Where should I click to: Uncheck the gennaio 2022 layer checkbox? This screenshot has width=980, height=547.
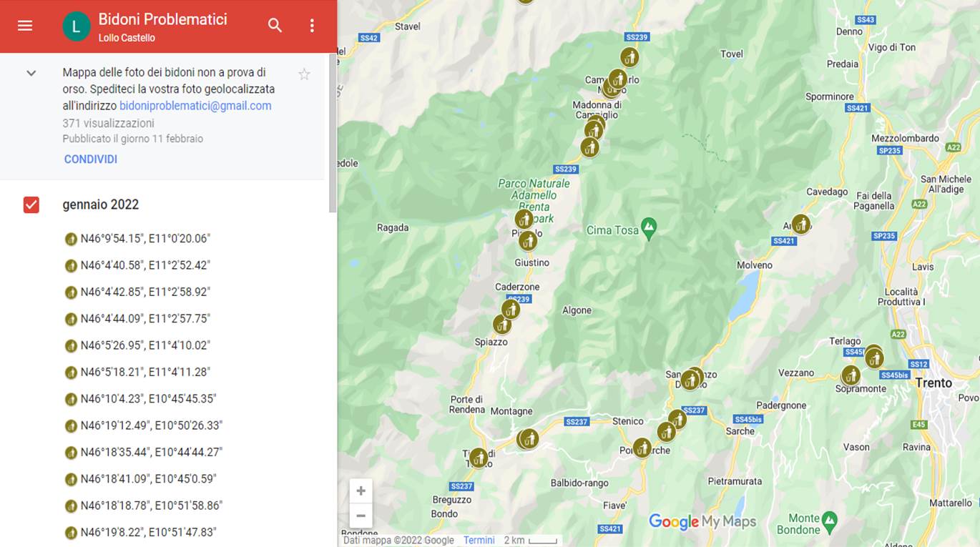(31, 204)
